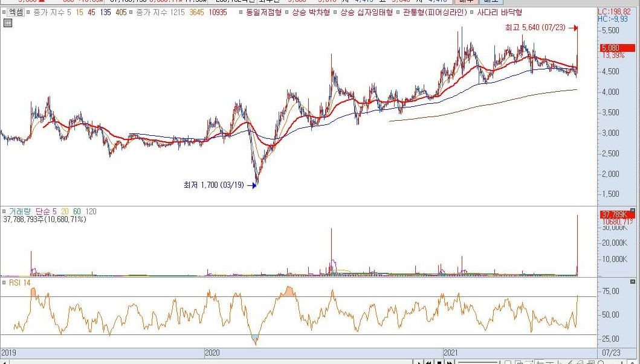Image resolution: width=640 pixels, height=364 pixels.
Task: Click the 07/23 date box
Action: point(611,353)
